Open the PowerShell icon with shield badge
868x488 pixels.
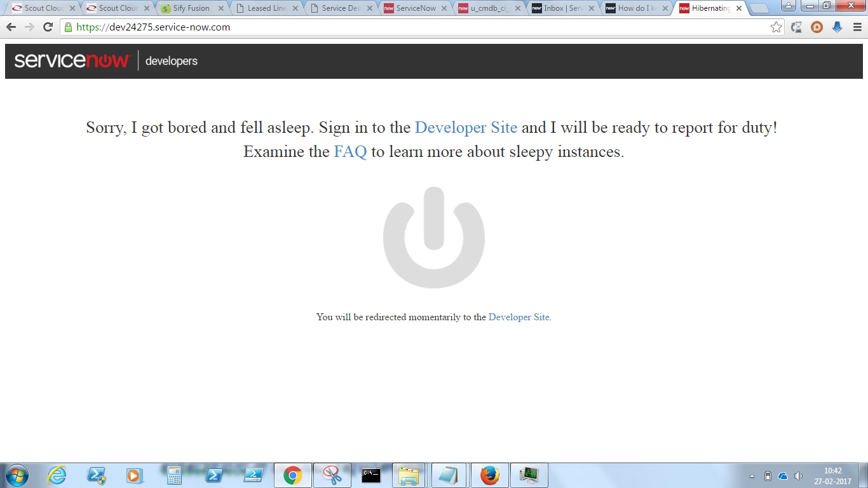click(x=97, y=475)
